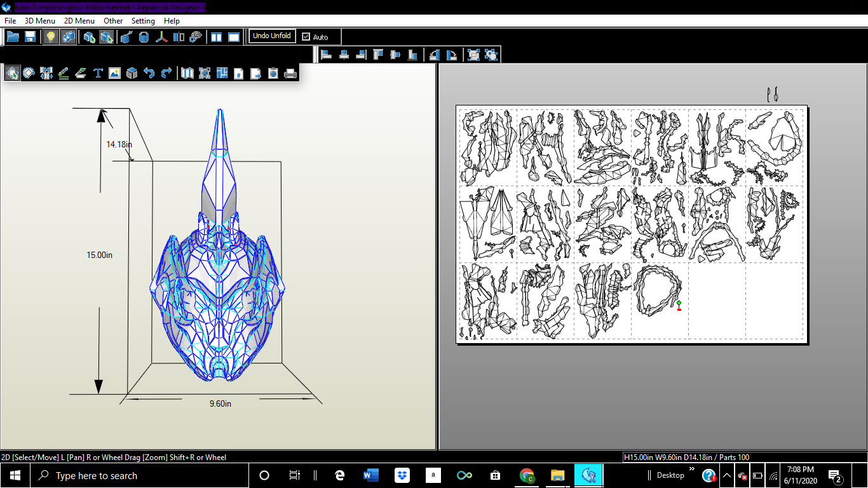Click the 3D cube icon in 2D toolbar
Viewport: 868px width, 488px height.
pos(132,73)
